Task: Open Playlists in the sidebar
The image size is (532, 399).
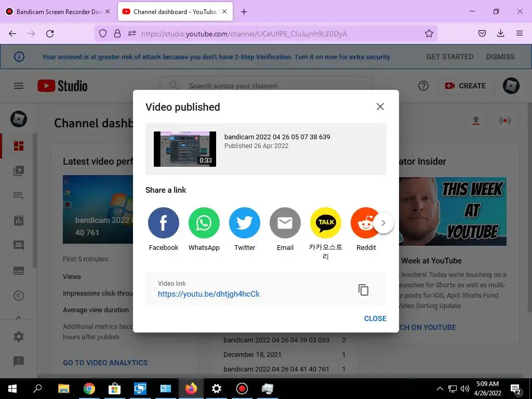Action: pyautogui.click(x=19, y=195)
